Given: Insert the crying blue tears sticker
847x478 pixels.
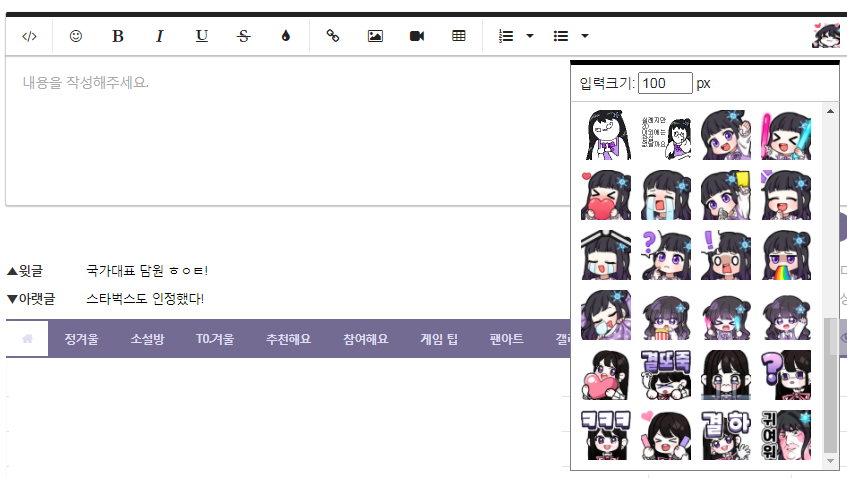Looking at the screenshot, I should pyautogui.click(x=666, y=196).
